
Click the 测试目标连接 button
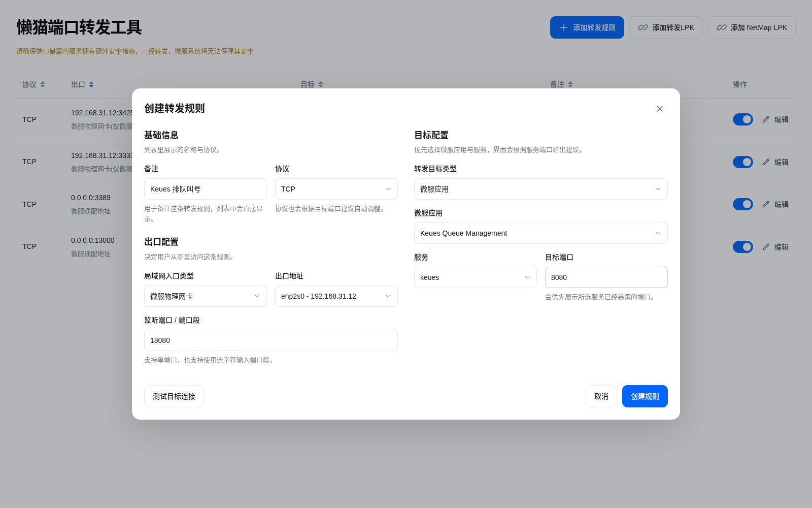(x=174, y=396)
